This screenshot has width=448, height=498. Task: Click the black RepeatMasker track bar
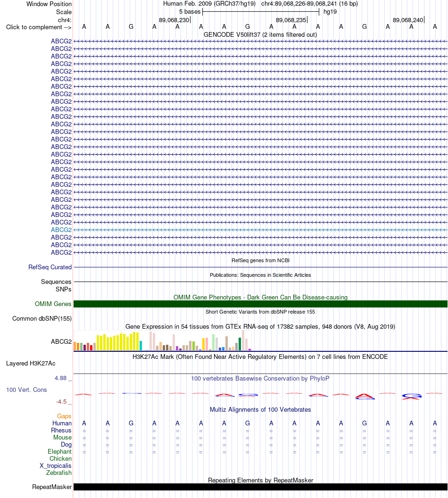[260, 487]
